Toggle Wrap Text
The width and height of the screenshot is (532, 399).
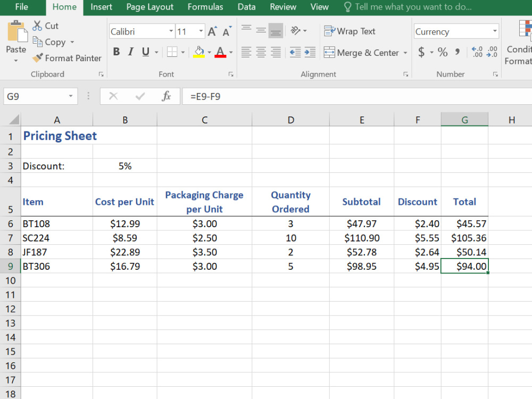(350, 31)
